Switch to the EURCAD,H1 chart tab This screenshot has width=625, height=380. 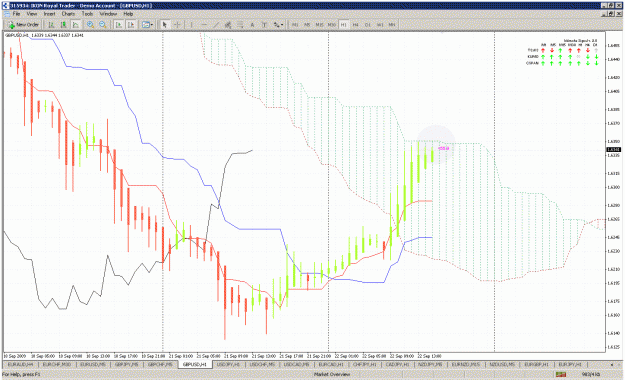pos(331,364)
